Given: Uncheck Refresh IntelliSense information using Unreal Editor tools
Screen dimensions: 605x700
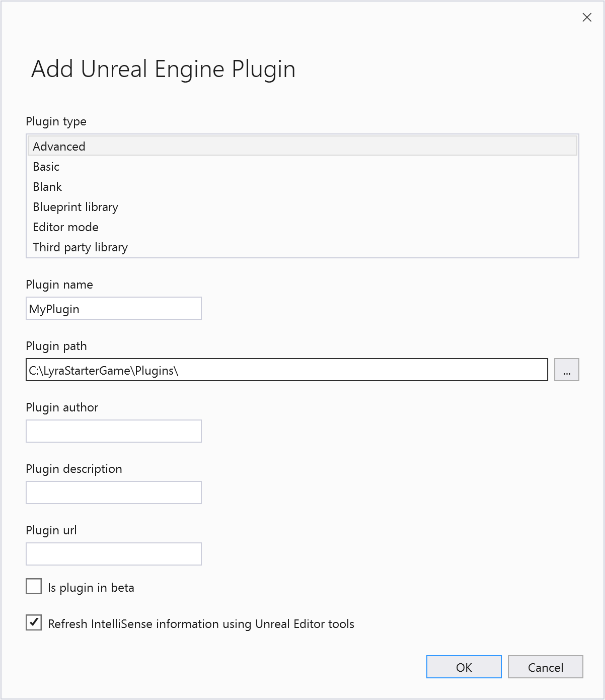Looking at the screenshot, I should point(33,623).
